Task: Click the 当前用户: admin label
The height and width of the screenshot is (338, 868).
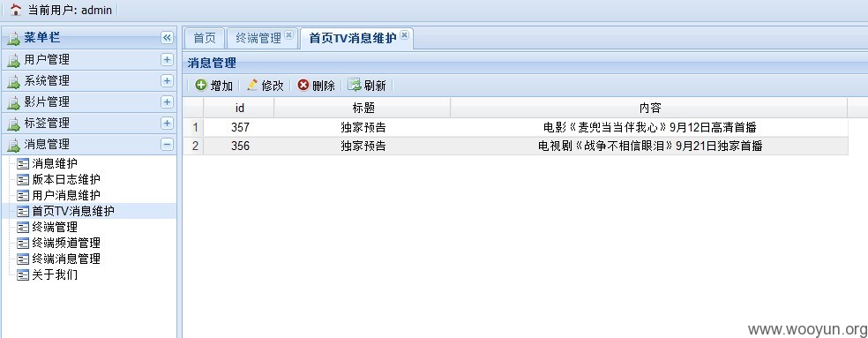Action: click(70, 10)
